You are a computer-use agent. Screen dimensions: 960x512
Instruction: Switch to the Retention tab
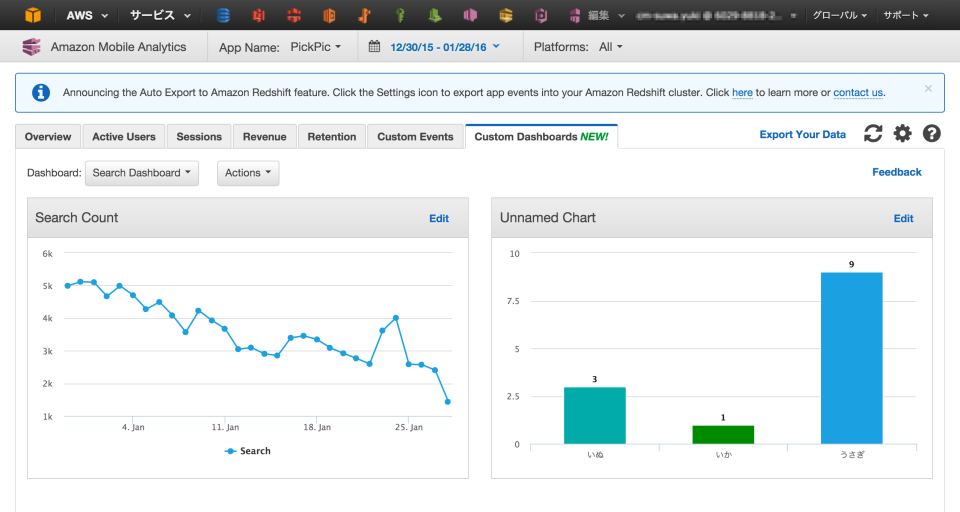[332, 137]
